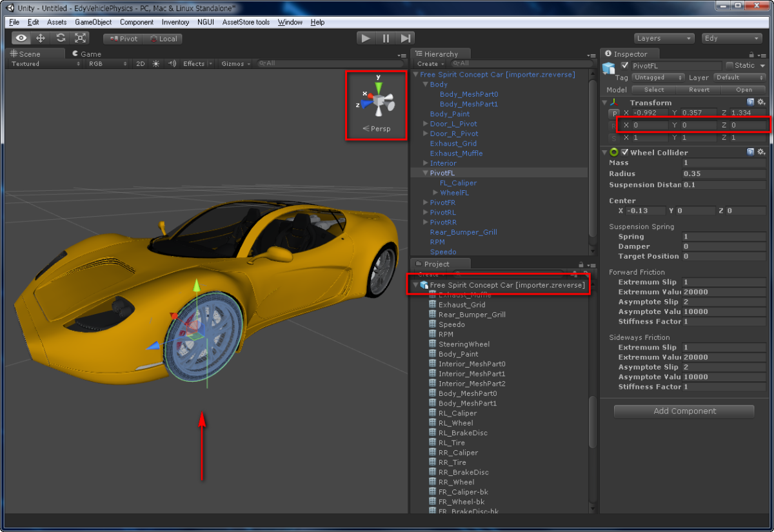Open the Tag Untagged dropdown

(657, 77)
